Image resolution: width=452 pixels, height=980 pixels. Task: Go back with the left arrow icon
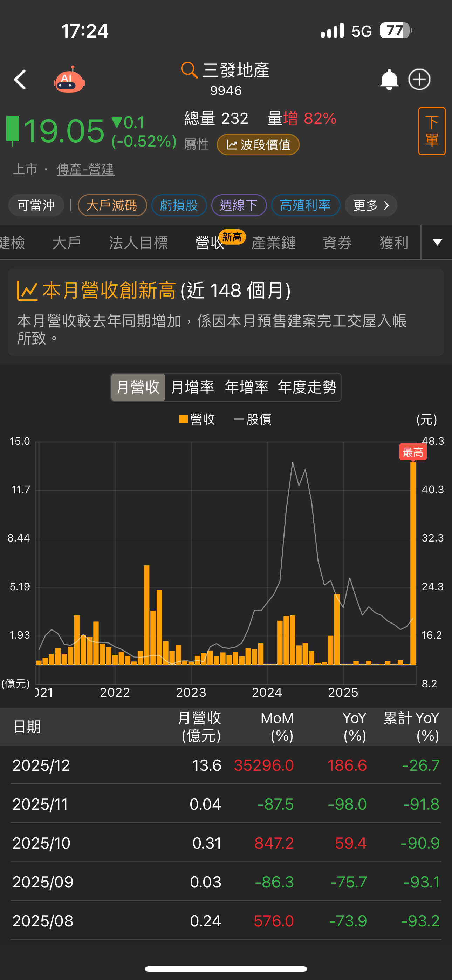[x=20, y=80]
